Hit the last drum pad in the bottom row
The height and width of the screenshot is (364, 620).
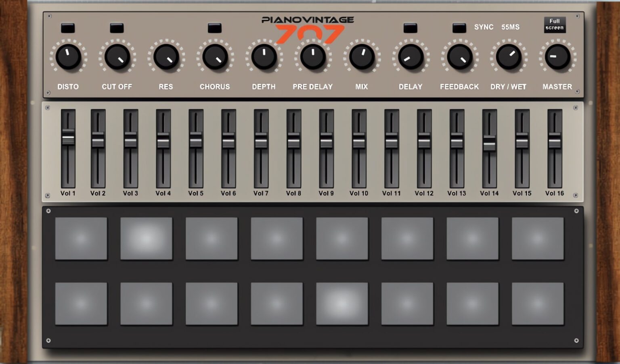tap(538, 304)
